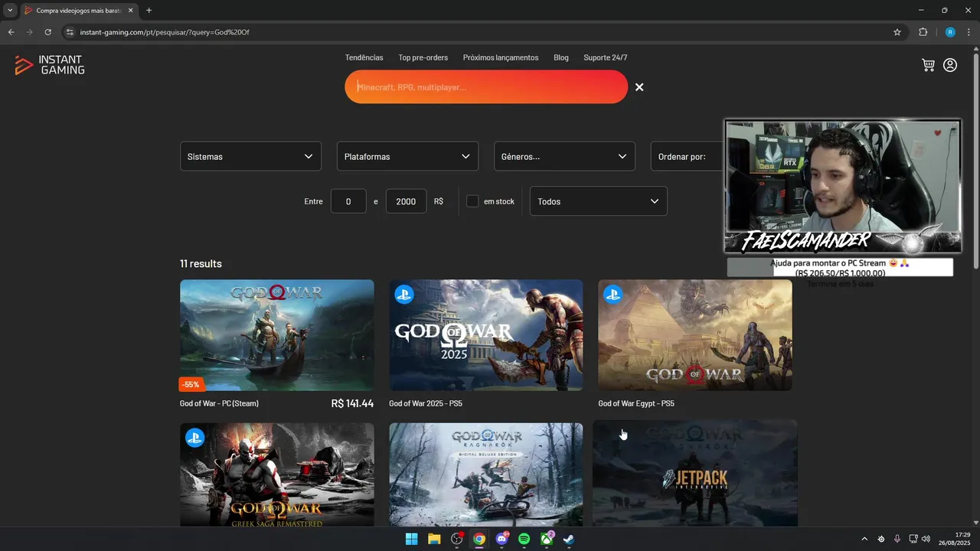Open Tendências menu item
The height and width of the screenshot is (551, 980).
(364, 57)
